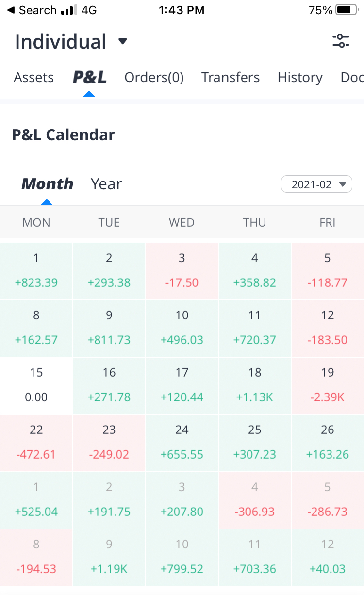Tap the battery icon in status bar
The height and width of the screenshot is (595, 364).
coord(346,10)
